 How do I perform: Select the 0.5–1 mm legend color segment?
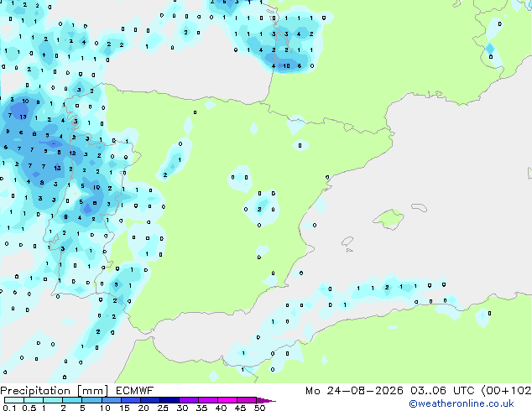pos(34,400)
